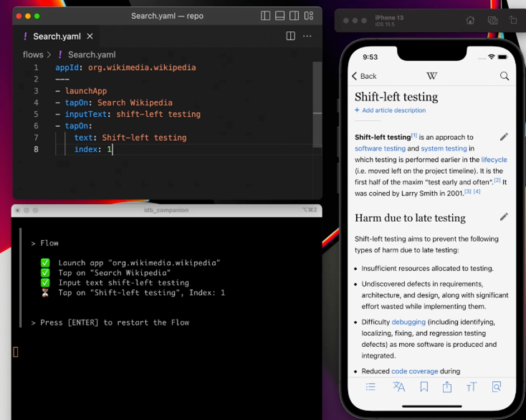
Task: Click the iPhone 13 Simulator title
Action: point(389,17)
